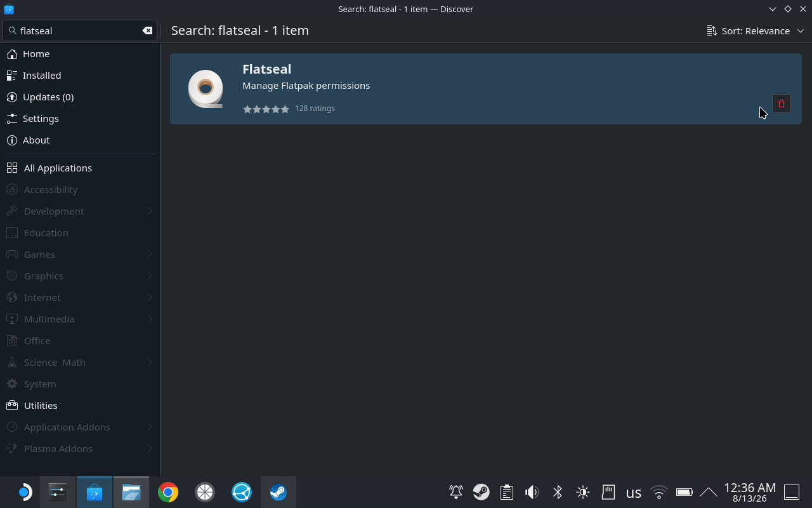Open the Installed apps list
812x508 pixels.
80,76
